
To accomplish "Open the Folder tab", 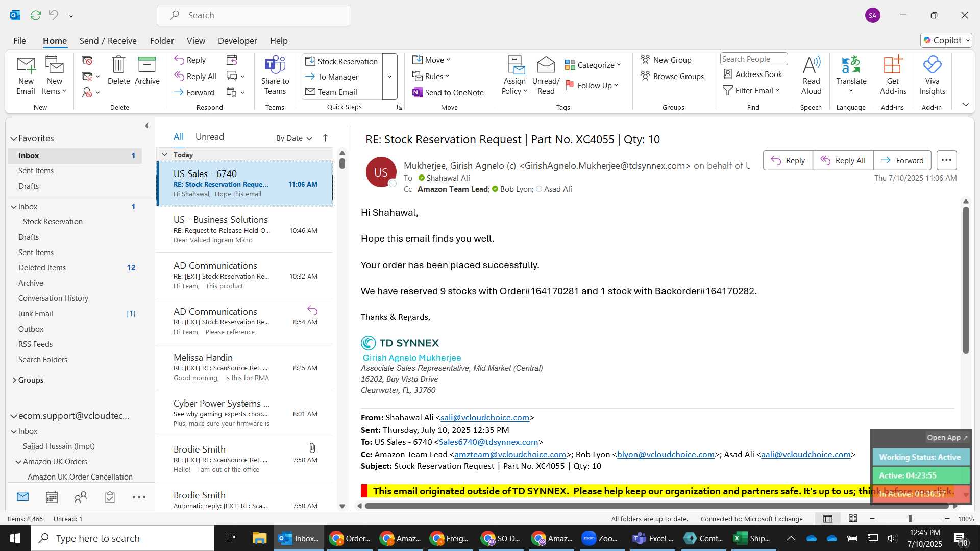I will (x=162, y=40).
